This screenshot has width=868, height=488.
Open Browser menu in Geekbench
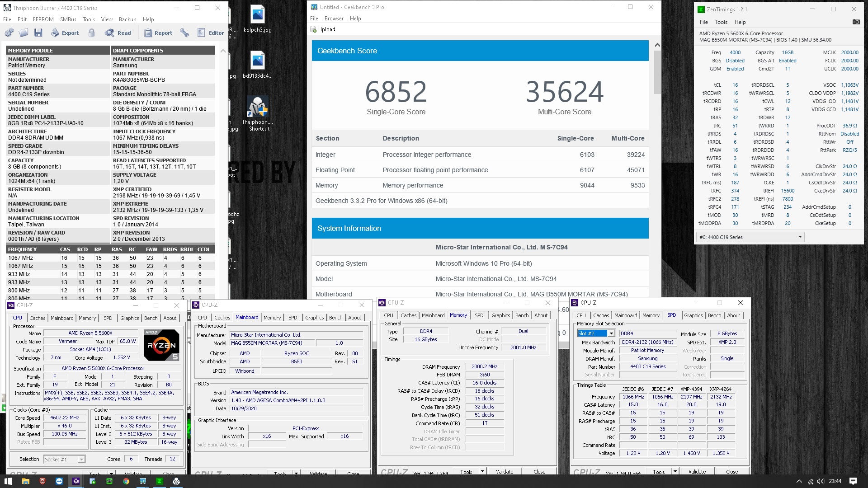click(334, 19)
